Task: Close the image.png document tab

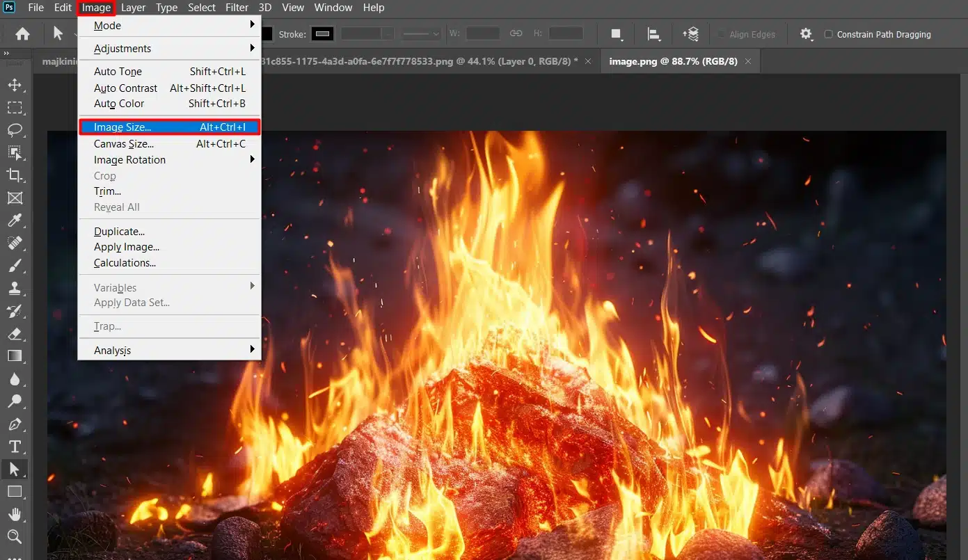Action: click(x=748, y=61)
